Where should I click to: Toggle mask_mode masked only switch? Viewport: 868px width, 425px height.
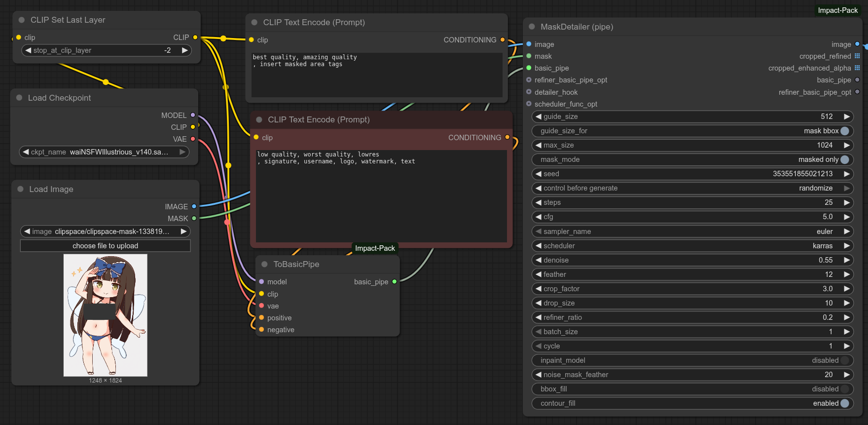[x=845, y=159]
